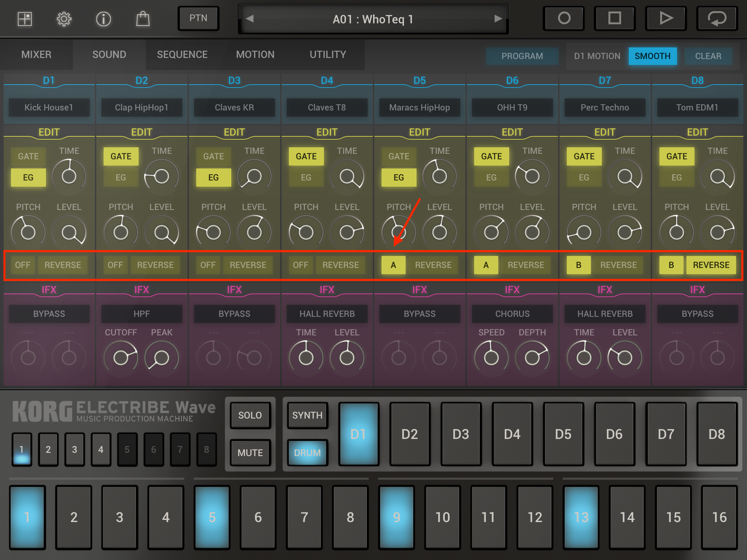The image size is (747, 560).
Task: Open pattern name A01 : WhoTeq 1
Action: click(373, 19)
